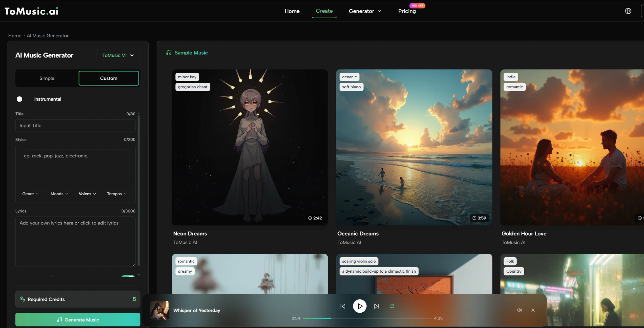Expand the Moods dropdown

(x=59, y=194)
